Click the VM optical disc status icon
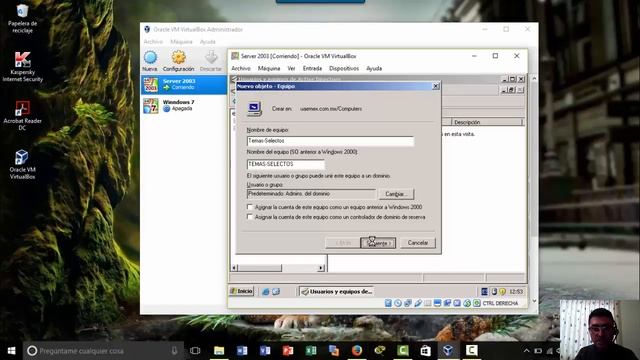640x360 pixels. tap(398, 303)
